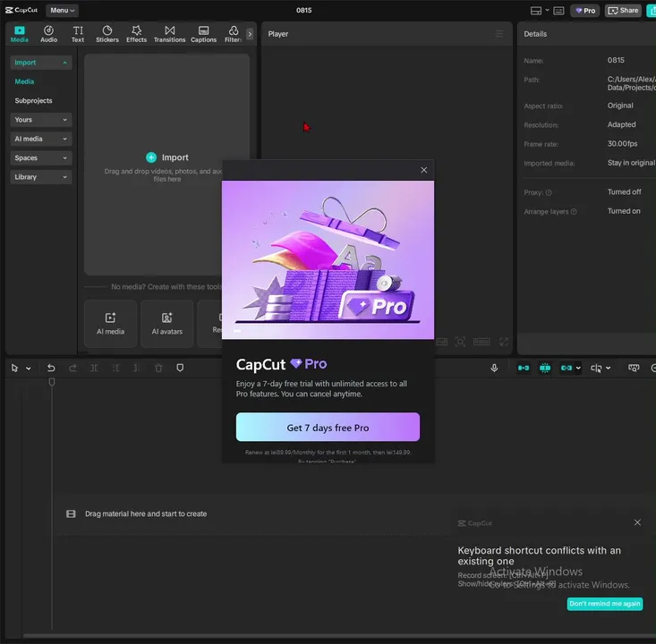Click the timeline playhead marker

tap(51, 382)
